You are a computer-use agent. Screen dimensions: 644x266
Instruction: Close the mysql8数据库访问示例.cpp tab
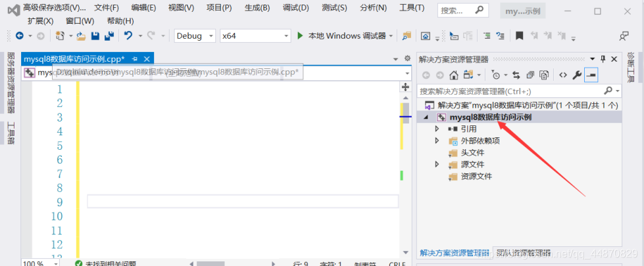[x=147, y=59]
